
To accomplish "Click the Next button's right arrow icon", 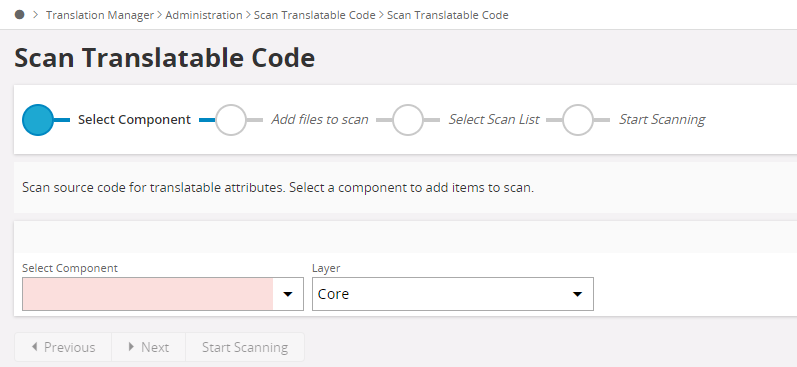I will (131, 347).
